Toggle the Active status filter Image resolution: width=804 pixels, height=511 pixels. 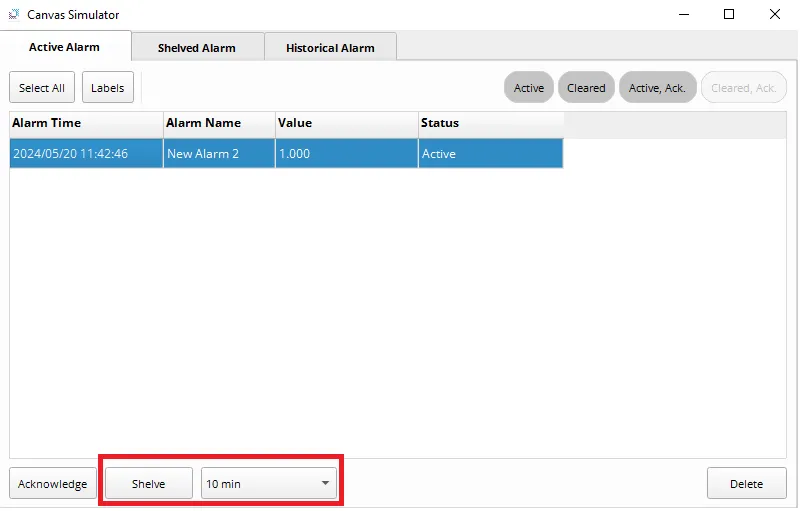(528, 88)
